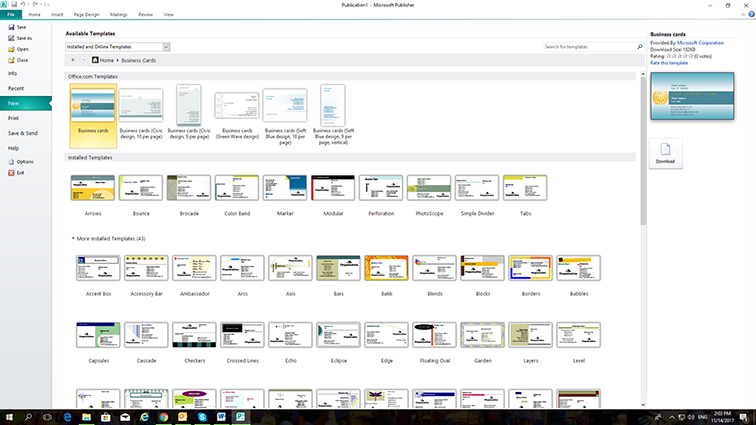Open Microsoft Publisher Help question mark

tap(751, 14)
